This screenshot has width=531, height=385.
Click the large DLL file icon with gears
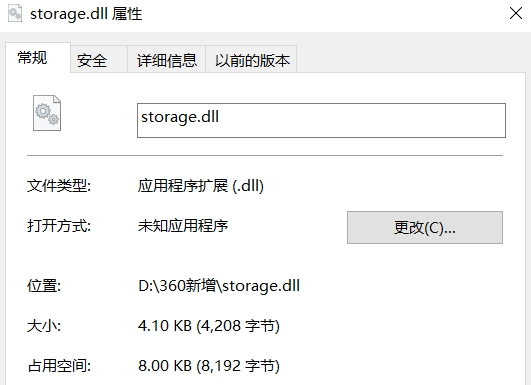pyautogui.click(x=47, y=113)
